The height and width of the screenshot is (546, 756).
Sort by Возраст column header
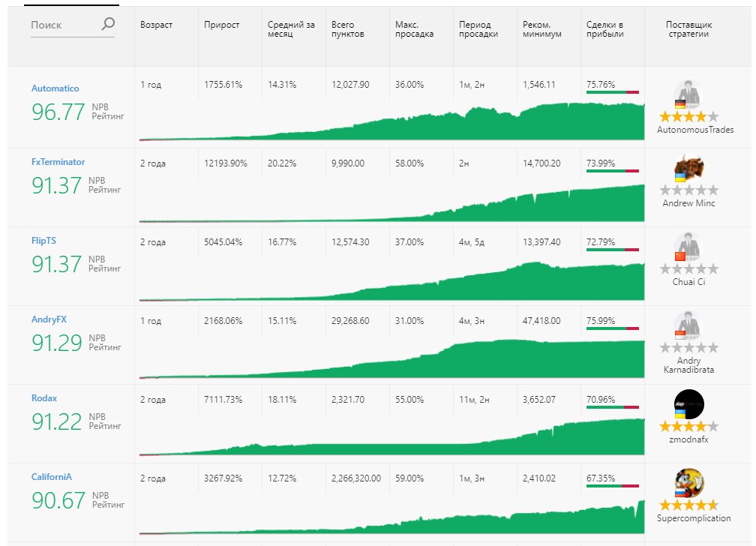pos(156,25)
